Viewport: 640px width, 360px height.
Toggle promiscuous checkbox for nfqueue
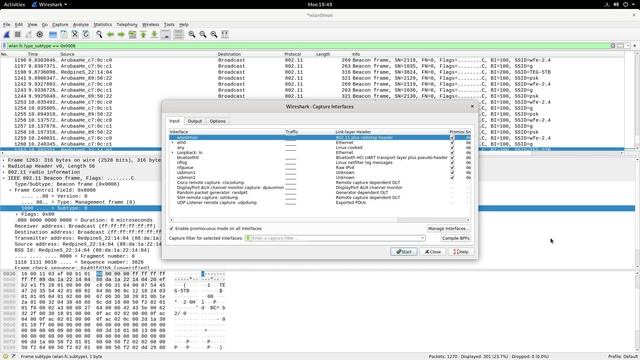[452, 167]
